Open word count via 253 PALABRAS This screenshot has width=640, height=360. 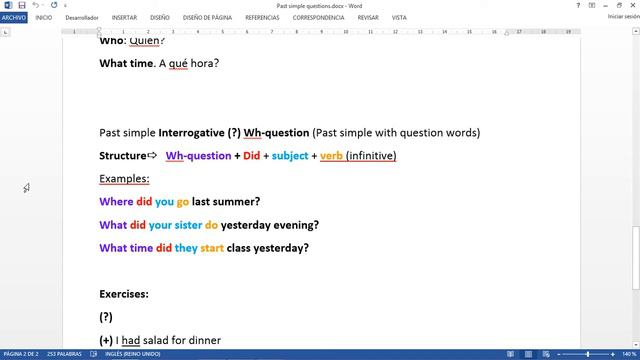[x=64, y=354]
